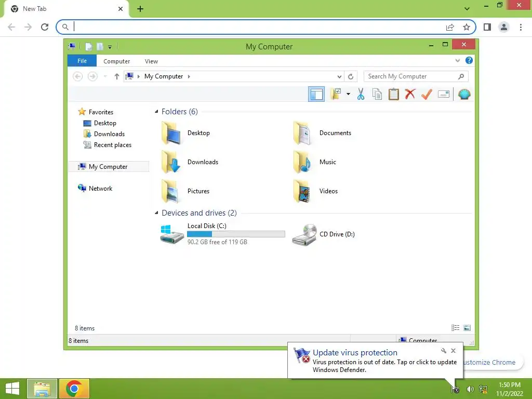This screenshot has height=399, width=532.
Task: Select the Pictures folder icon
Action: [170, 191]
